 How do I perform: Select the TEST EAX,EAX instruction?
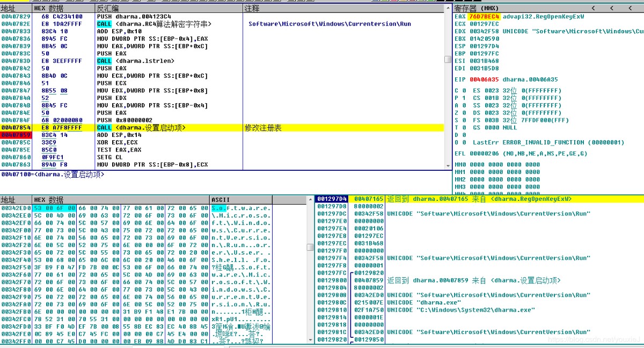pos(119,150)
